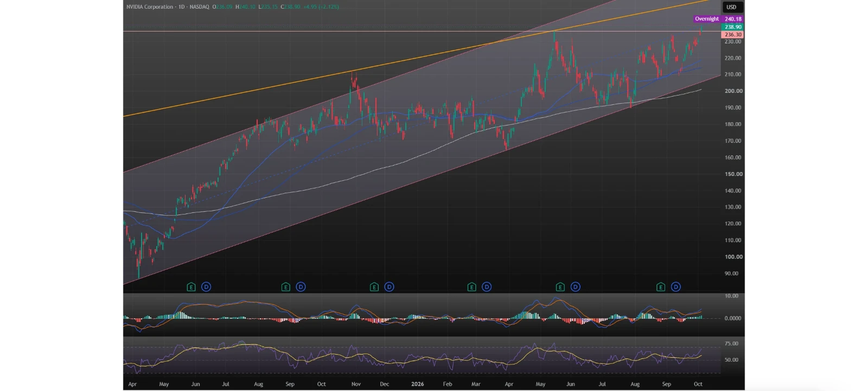
Task: Click the Feb label on time axis
Action: coord(448,384)
